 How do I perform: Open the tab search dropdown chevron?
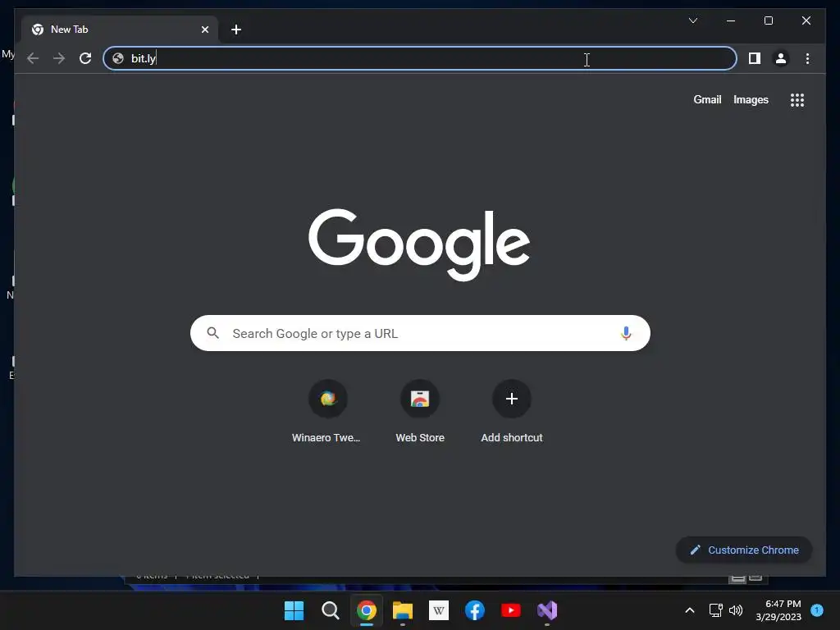(x=692, y=21)
